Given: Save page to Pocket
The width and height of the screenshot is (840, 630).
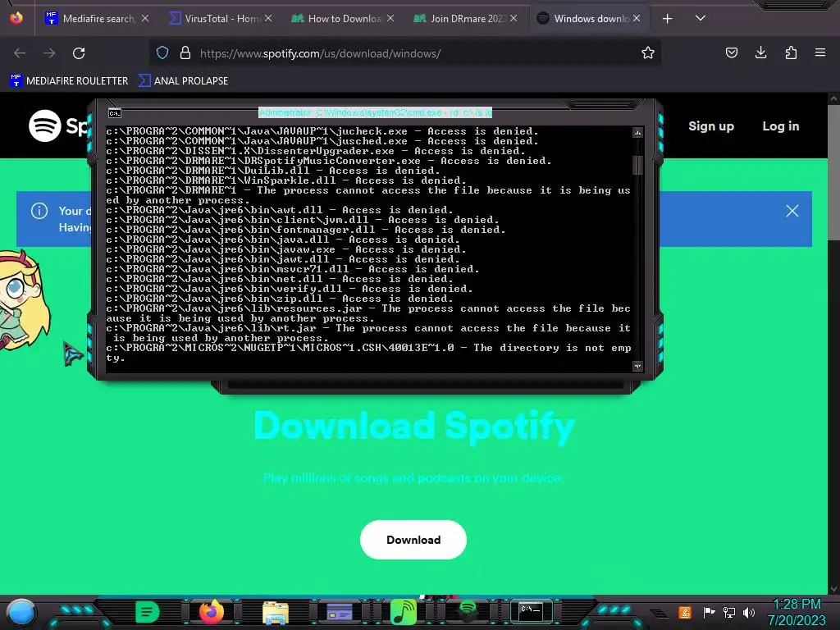Looking at the screenshot, I should point(731,52).
